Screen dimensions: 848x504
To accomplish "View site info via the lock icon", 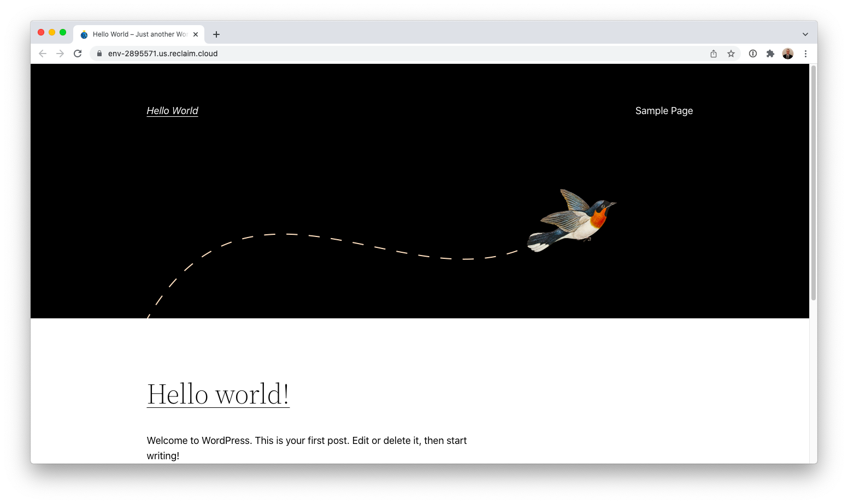I will 99,54.
